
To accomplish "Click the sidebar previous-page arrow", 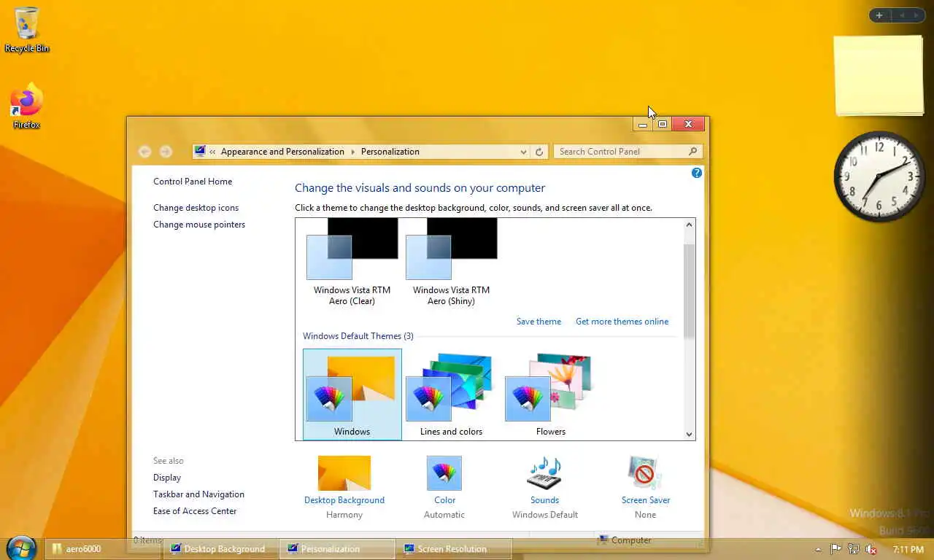I will pos(902,15).
